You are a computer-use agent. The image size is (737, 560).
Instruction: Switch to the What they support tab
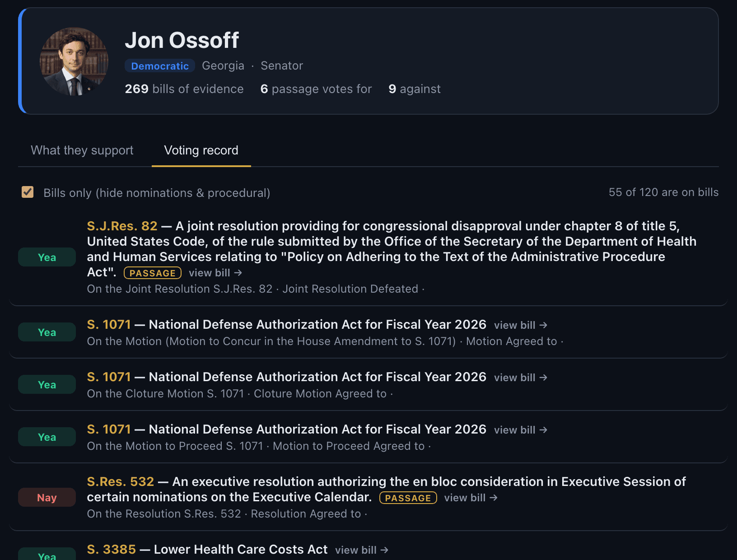[82, 150]
